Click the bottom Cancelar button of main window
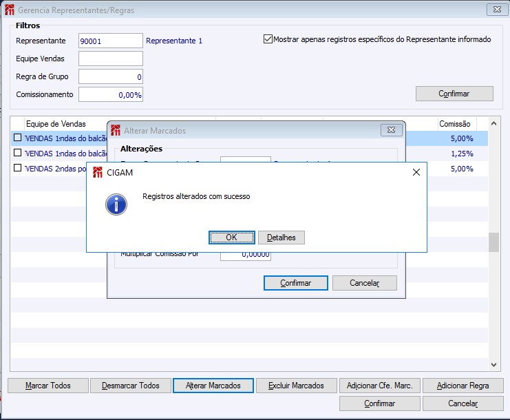This screenshot has width=510, height=420. click(x=463, y=403)
